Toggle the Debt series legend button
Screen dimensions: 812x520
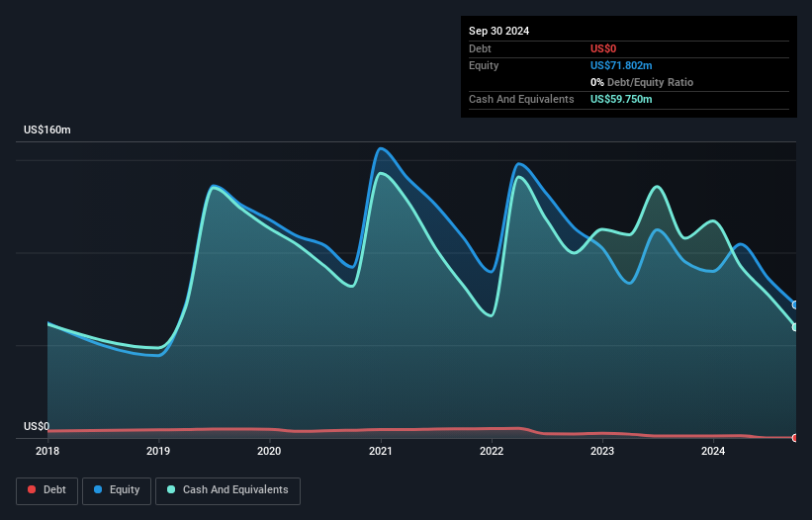[47, 490]
